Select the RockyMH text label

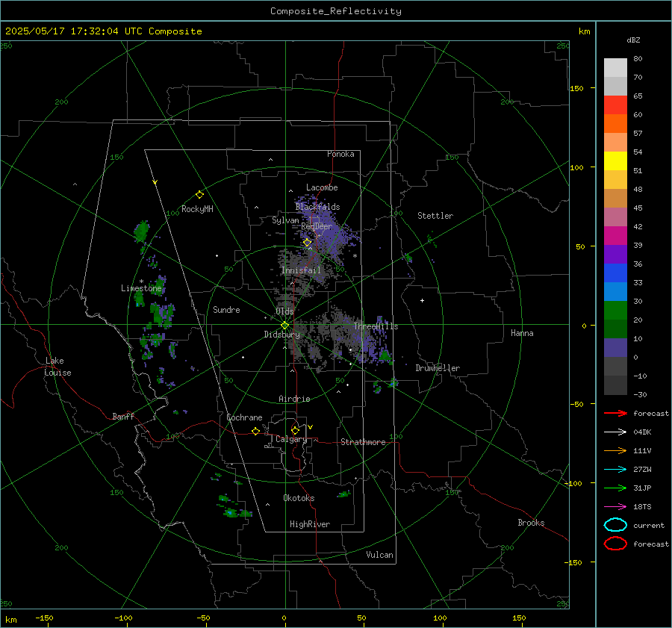pos(197,209)
